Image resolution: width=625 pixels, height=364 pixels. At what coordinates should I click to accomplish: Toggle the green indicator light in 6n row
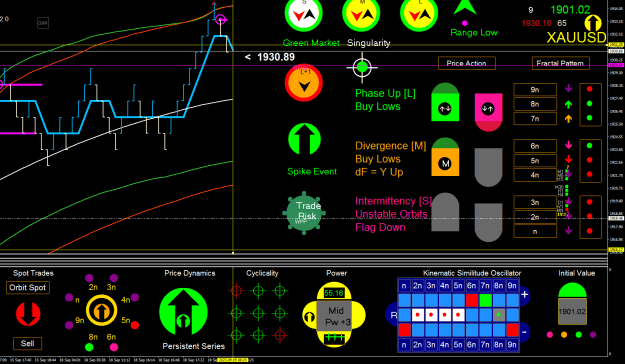[x=590, y=146]
